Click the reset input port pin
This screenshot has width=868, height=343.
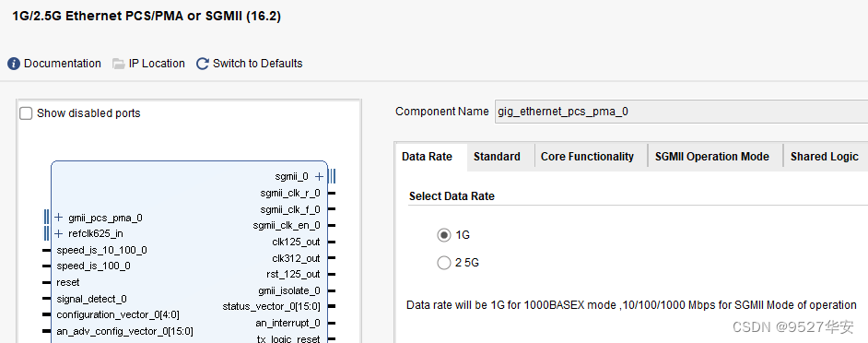click(47, 282)
